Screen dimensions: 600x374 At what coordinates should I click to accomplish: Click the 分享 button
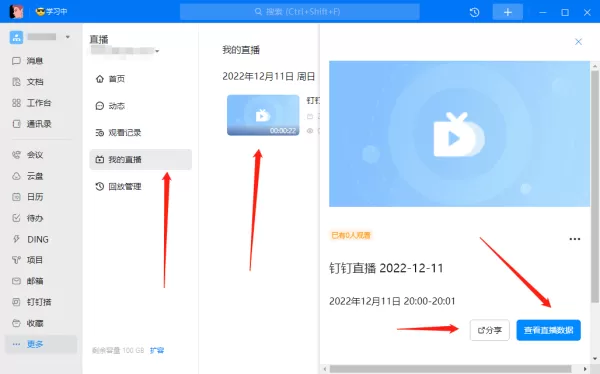click(489, 330)
